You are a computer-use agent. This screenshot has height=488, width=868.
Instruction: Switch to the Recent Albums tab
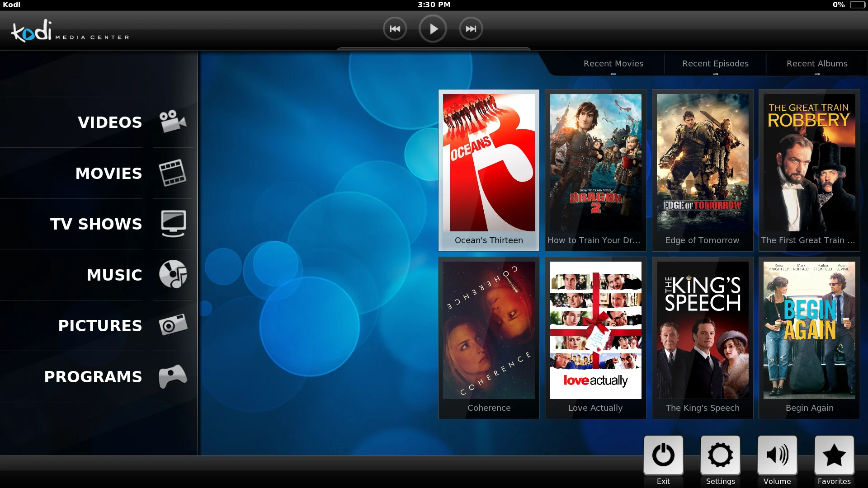817,64
